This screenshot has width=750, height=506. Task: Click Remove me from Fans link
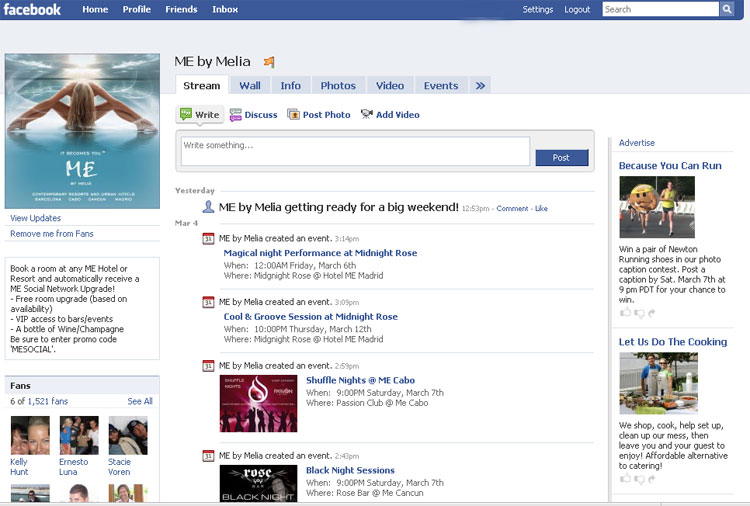tap(52, 234)
